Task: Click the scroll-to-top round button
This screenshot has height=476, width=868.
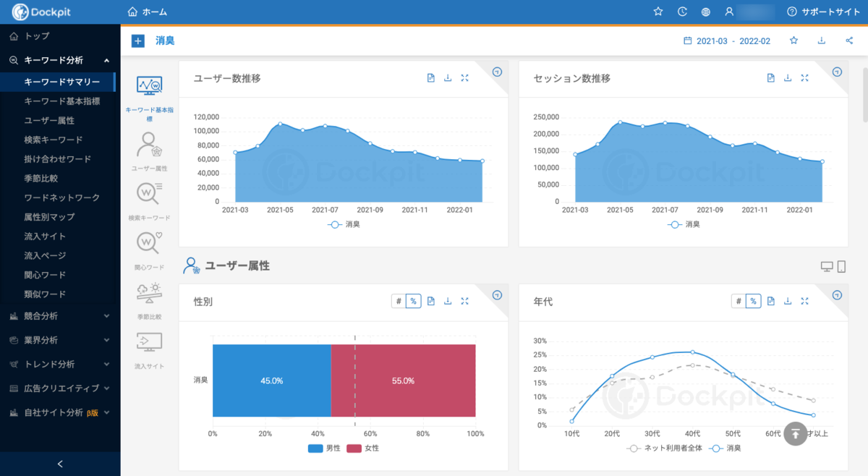Action: click(x=795, y=433)
